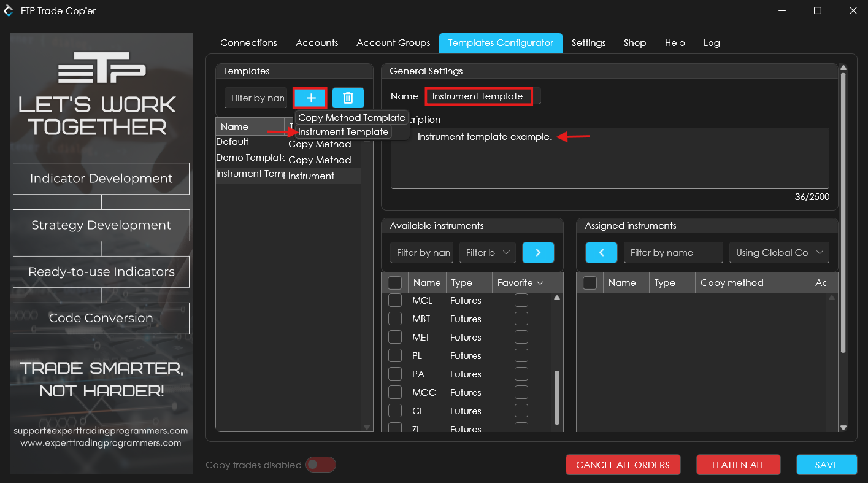The height and width of the screenshot is (483, 868).
Task: Click Available instruments filter by name field
Action: click(x=421, y=252)
